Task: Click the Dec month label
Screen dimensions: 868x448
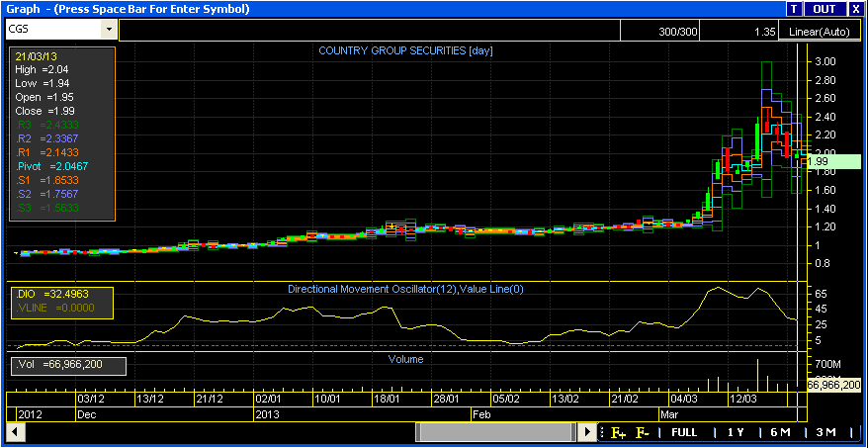Action: click(86, 414)
